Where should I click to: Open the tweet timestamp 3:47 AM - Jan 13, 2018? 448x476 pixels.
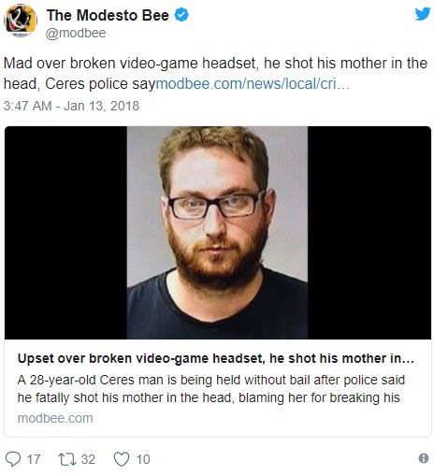click(x=71, y=106)
